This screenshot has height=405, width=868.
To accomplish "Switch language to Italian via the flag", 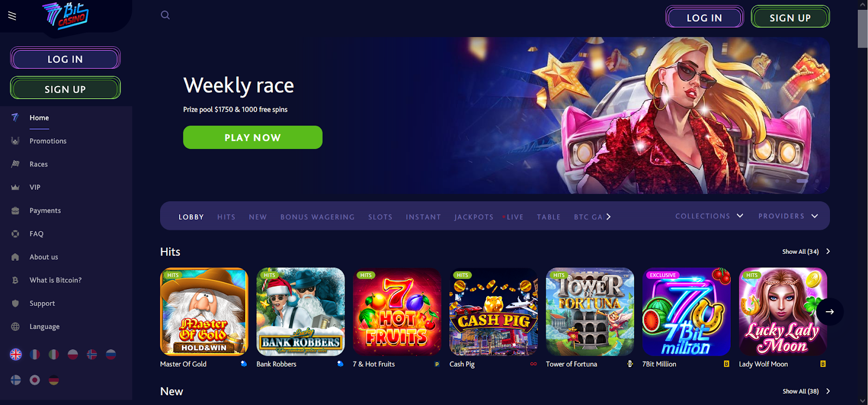I will tap(54, 355).
